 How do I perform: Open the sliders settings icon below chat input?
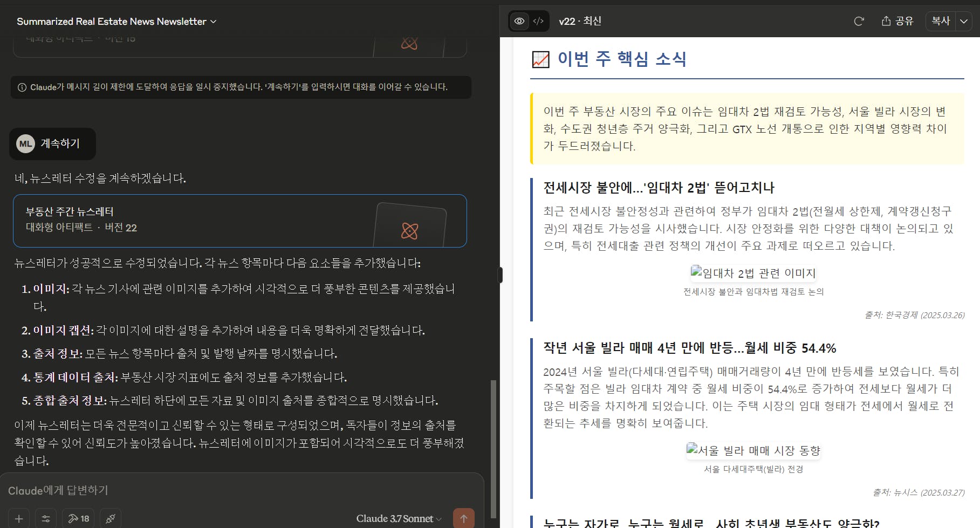point(46,518)
